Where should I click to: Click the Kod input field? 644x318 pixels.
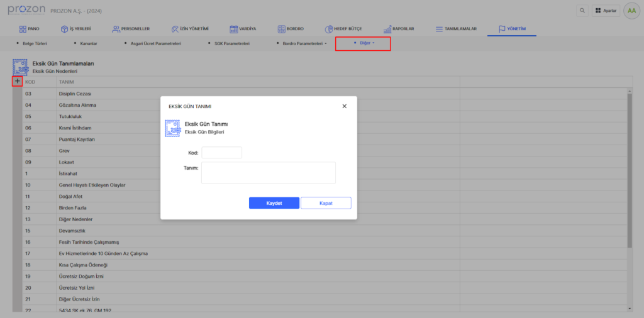pyautogui.click(x=221, y=153)
